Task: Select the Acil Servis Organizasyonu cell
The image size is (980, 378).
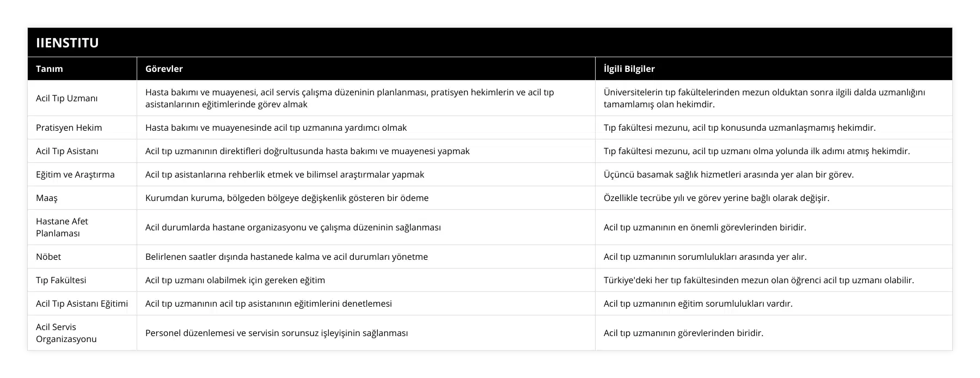Action: pyautogui.click(x=66, y=333)
